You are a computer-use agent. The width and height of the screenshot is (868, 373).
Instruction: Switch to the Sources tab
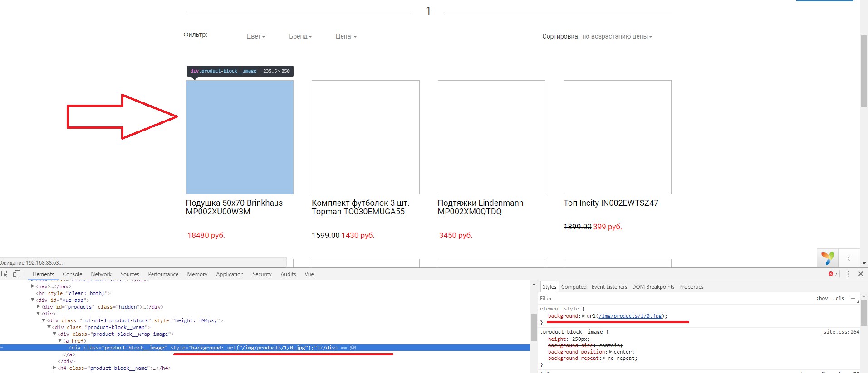(x=130, y=274)
